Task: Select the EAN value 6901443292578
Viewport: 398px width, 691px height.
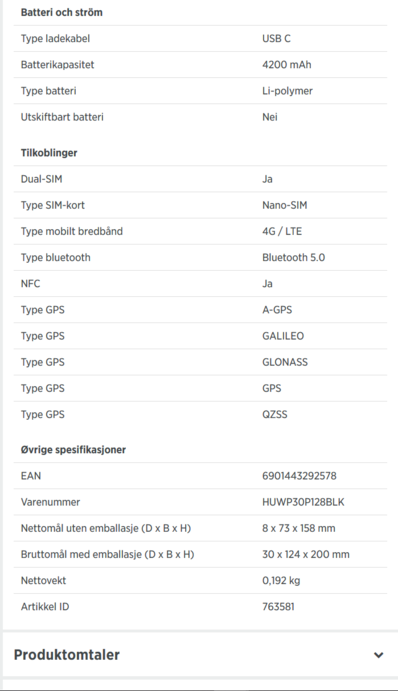Action: [299, 476]
